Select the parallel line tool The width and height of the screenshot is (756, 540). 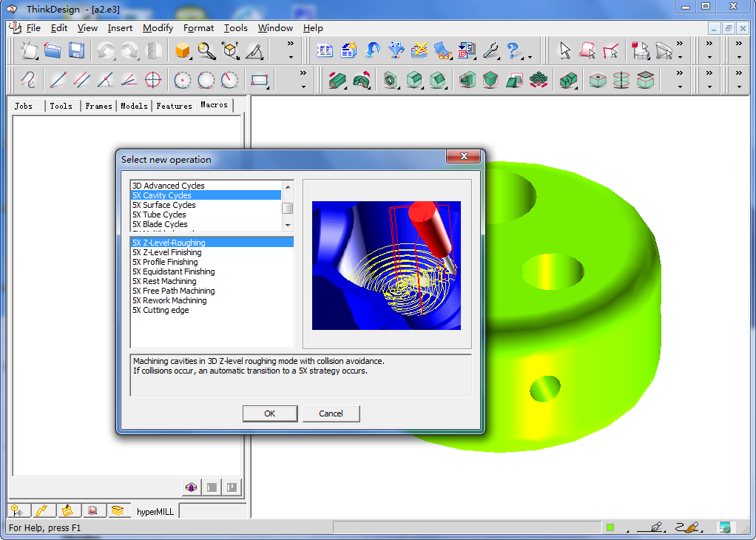(x=82, y=80)
